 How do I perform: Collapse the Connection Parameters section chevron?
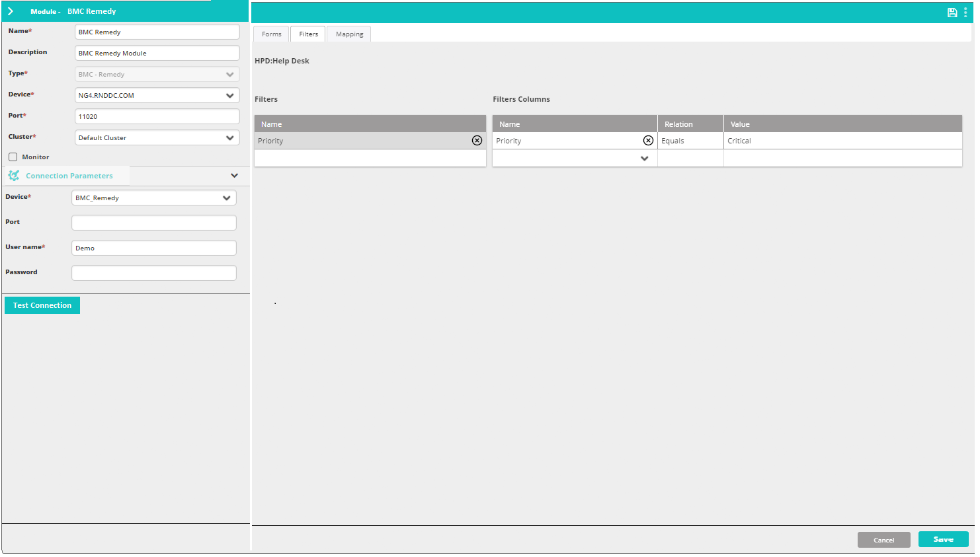pyautogui.click(x=234, y=176)
